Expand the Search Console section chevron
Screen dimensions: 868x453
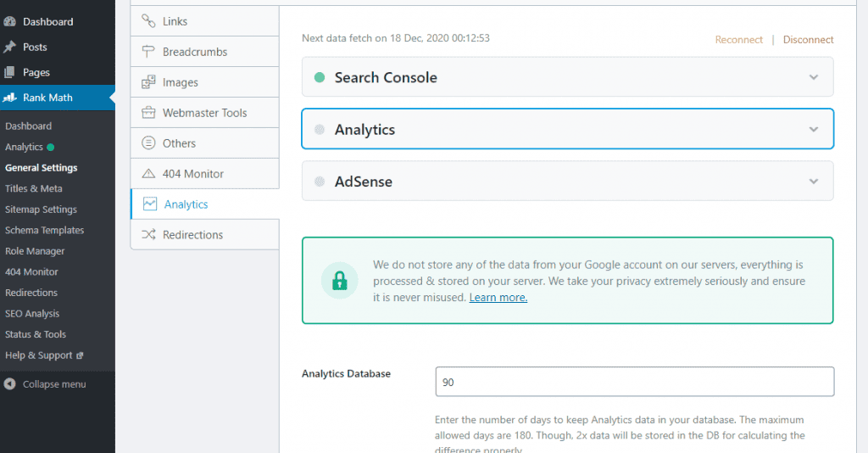813,77
